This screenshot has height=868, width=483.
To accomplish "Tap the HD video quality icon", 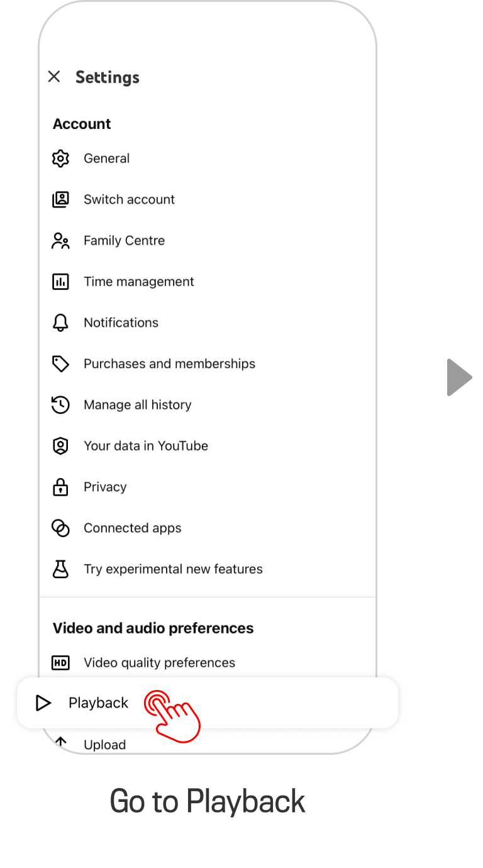I will 60,663.
